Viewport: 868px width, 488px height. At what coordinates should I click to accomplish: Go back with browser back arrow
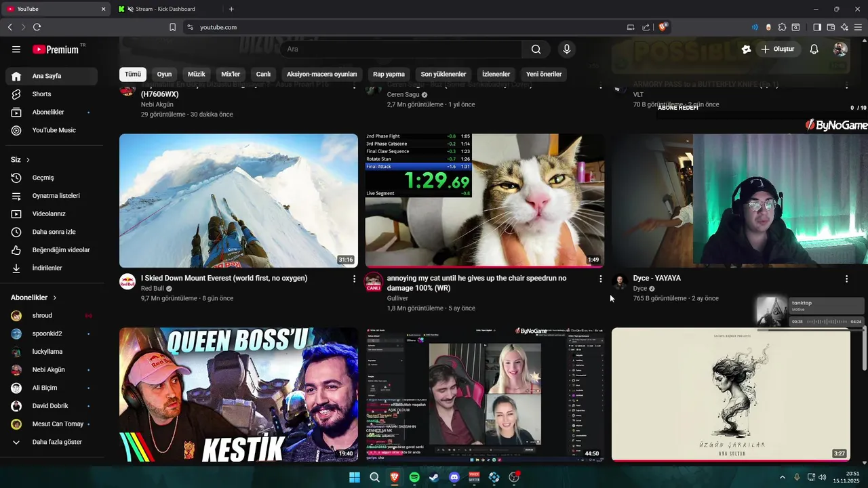tap(9, 27)
